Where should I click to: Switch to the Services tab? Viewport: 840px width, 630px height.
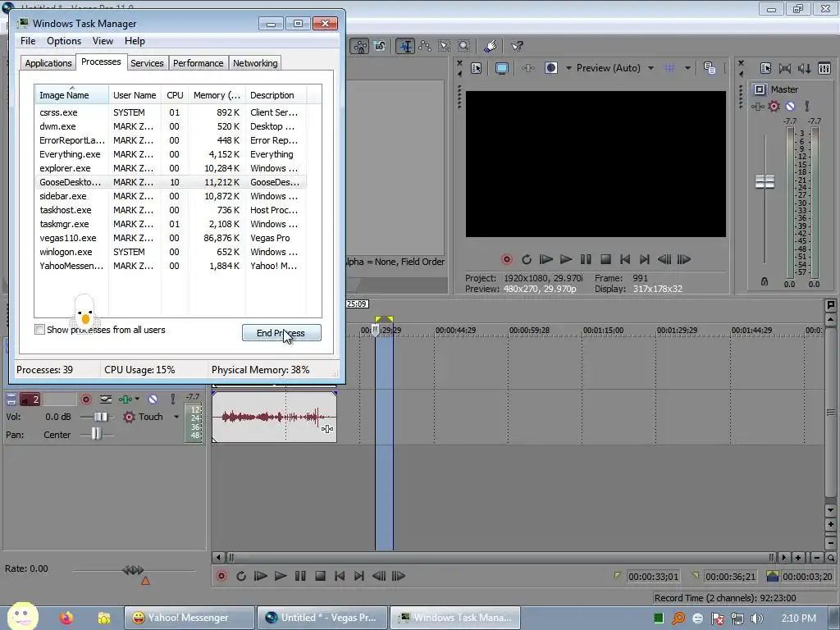(x=147, y=63)
